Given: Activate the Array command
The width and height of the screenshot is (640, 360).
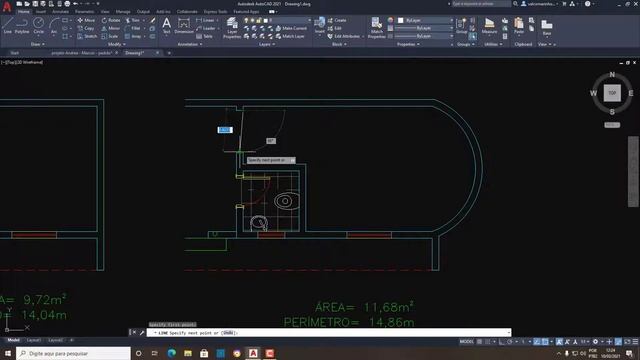Looking at the screenshot, I should click(x=133, y=36).
